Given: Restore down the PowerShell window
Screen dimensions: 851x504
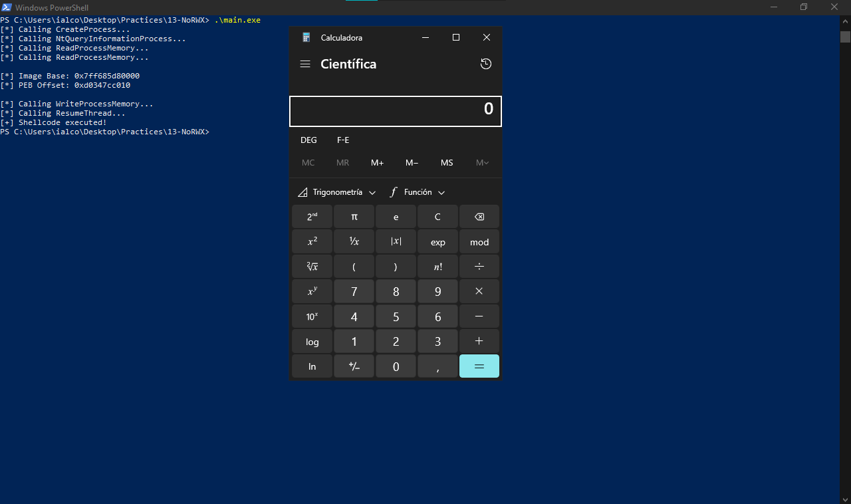Looking at the screenshot, I should [804, 7].
